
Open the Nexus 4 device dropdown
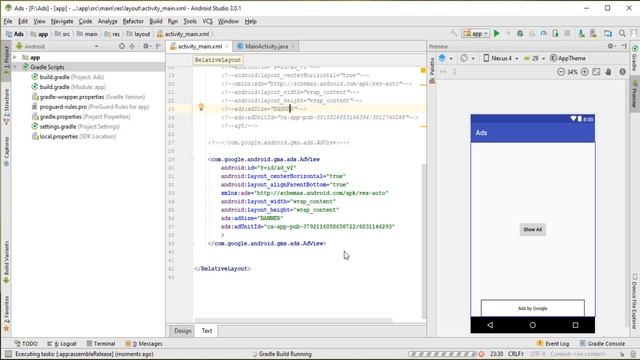501,58
